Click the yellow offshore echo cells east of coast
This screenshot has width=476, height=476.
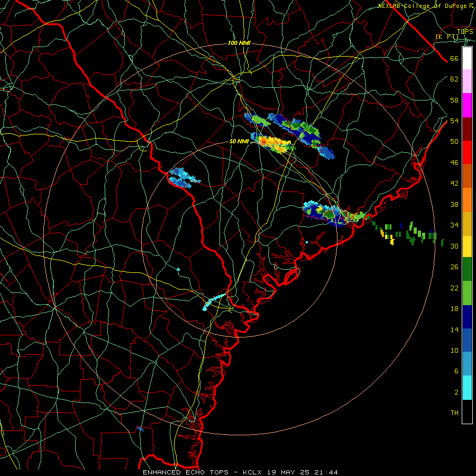click(387, 237)
